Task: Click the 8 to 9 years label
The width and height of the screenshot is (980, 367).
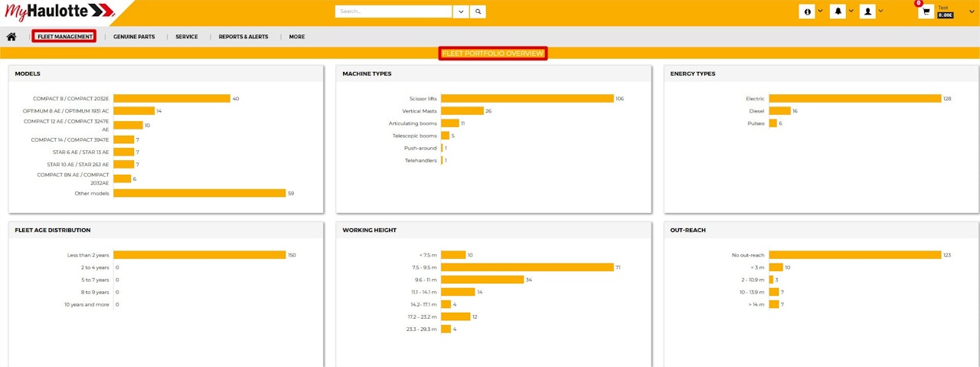Action: point(95,292)
